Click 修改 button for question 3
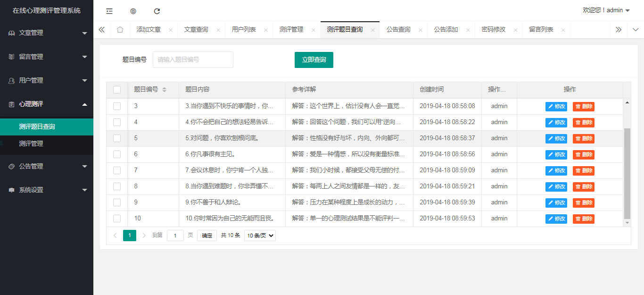 coord(556,107)
